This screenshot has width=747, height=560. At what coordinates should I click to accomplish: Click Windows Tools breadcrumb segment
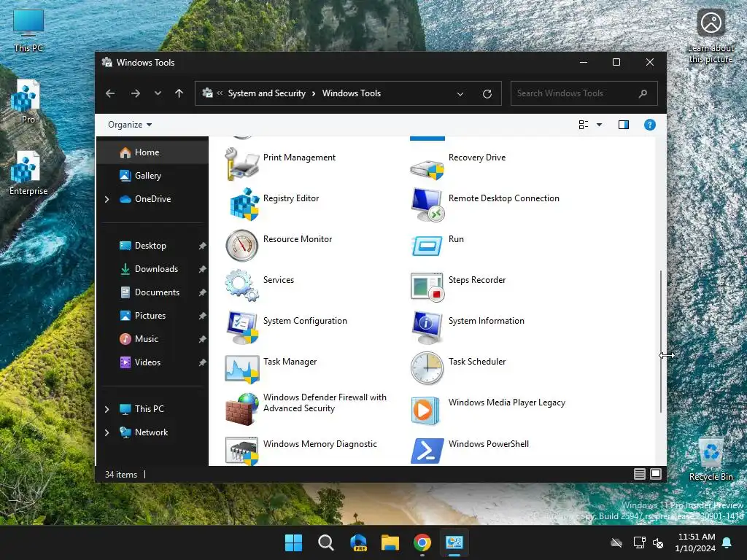point(352,93)
